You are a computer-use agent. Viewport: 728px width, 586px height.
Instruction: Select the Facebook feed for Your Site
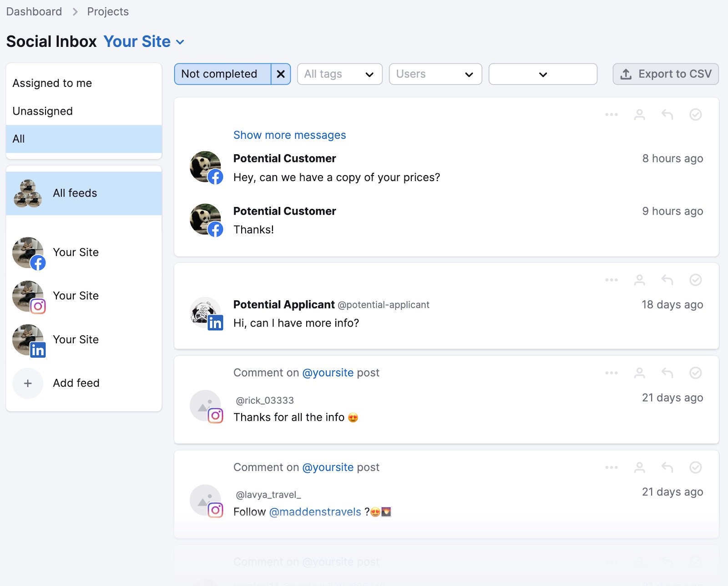(76, 252)
